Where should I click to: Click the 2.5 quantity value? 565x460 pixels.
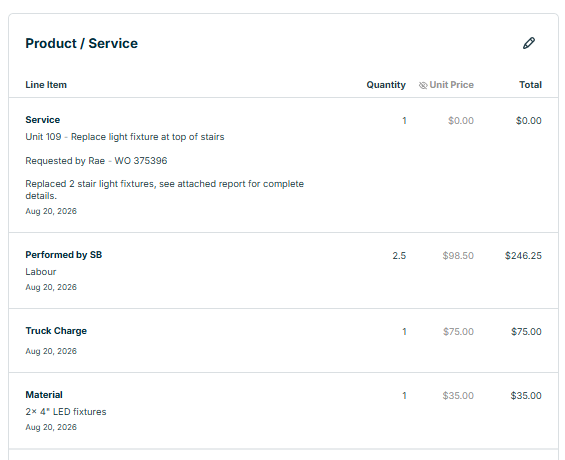[399, 256]
